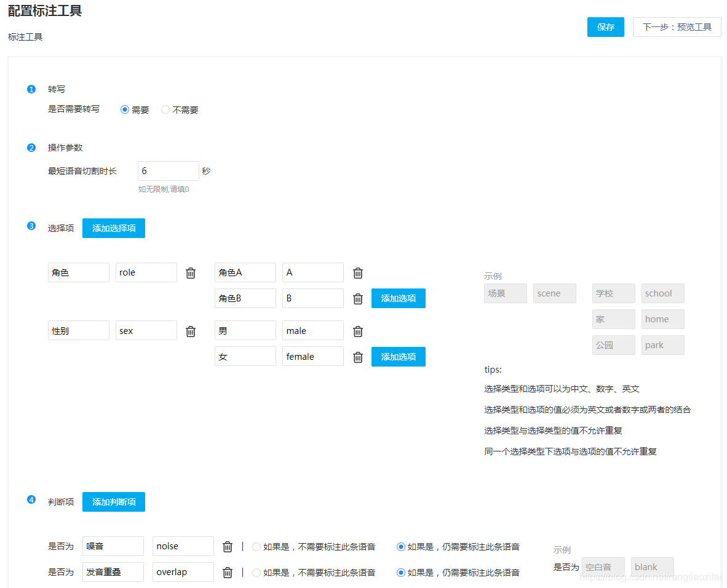Add option under 角色B row
Image resolution: width=727 pixels, height=588 pixels.
399,298
